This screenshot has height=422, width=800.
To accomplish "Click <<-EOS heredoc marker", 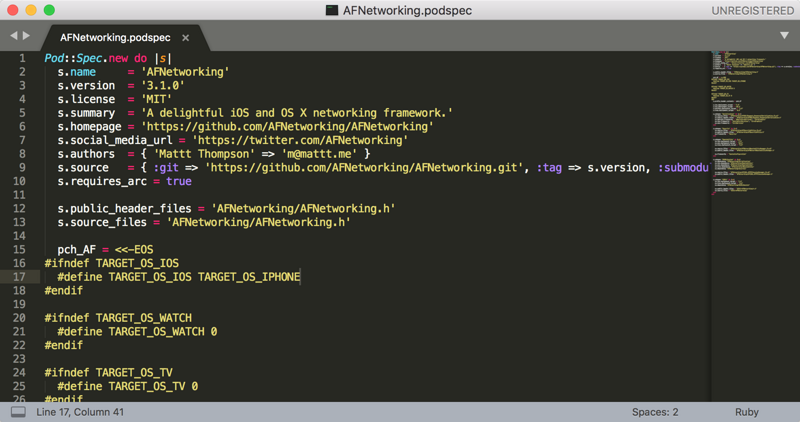I will click(x=134, y=250).
